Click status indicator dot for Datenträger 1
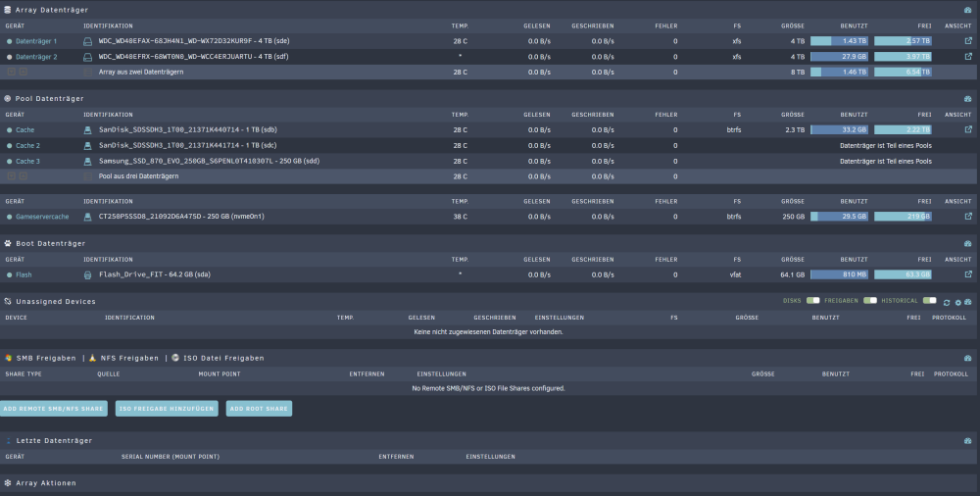980x496 pixels. (10, 41)
